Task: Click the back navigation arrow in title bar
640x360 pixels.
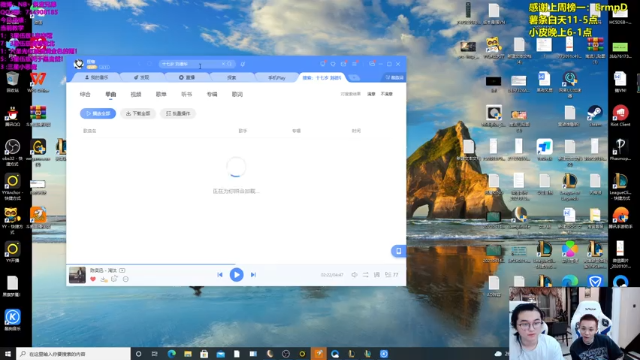Action: point(139,64)
